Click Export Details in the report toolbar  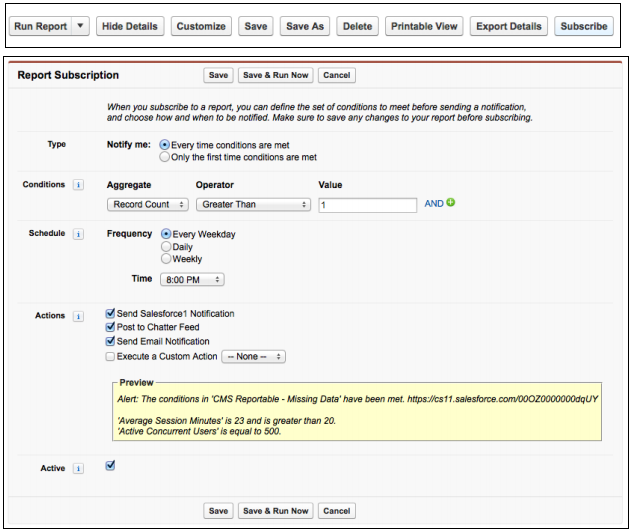tap(509, 26)
